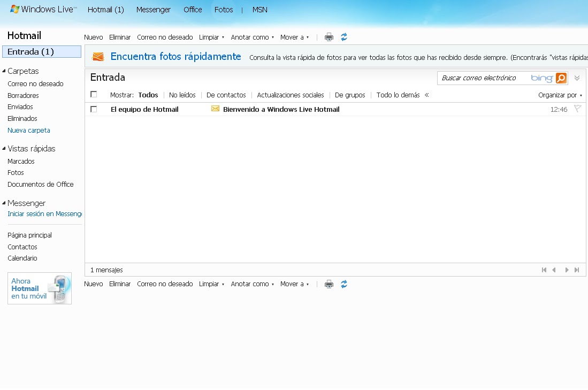Open the Eliminados folder

tap(22, 119)
